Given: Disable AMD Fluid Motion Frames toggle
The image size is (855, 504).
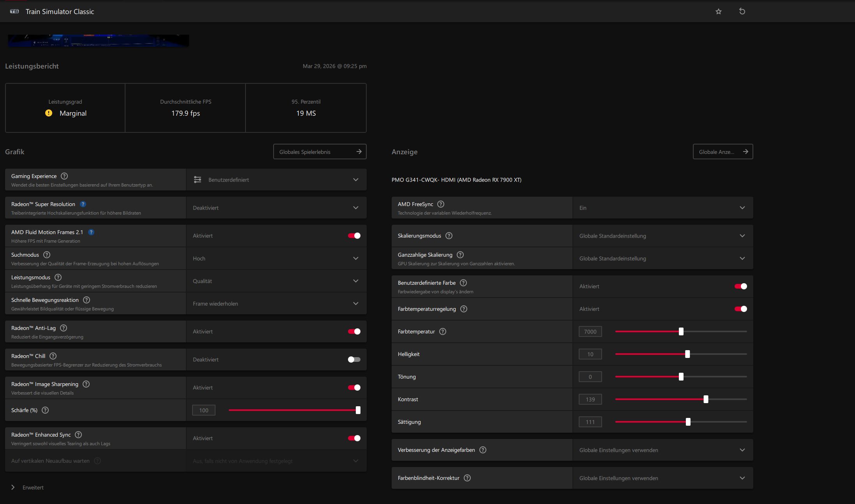Looking at the screenshot, I should pyautogui.click(x=354, y=236).
